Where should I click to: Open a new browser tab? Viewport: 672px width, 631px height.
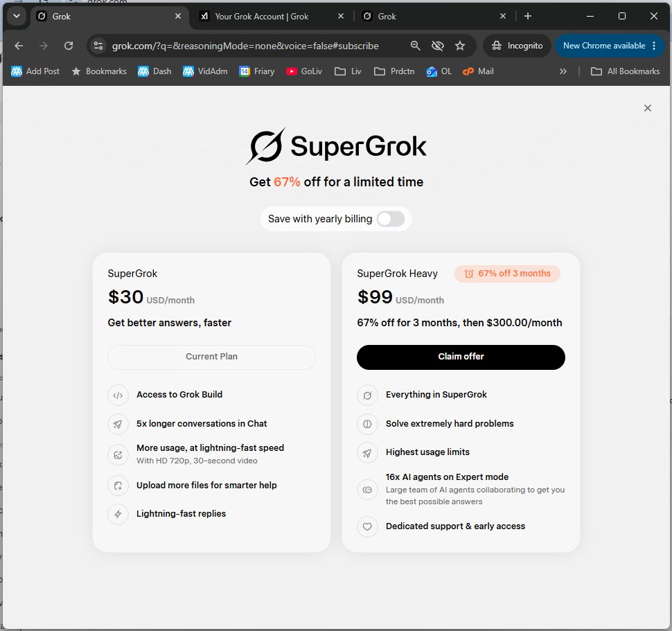point(528,17)
